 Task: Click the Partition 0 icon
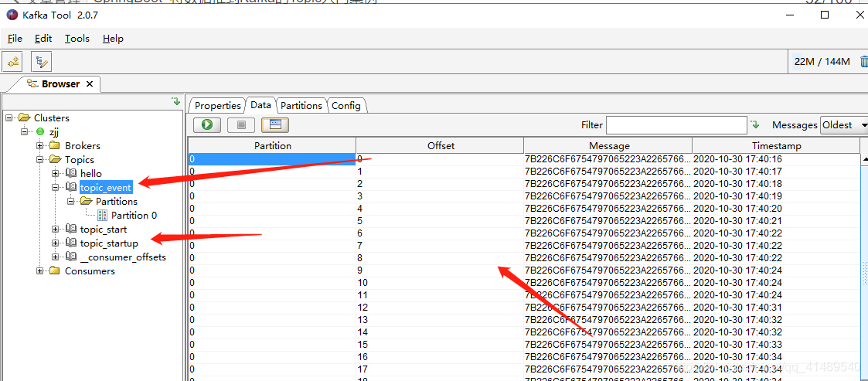pos(102,216)
